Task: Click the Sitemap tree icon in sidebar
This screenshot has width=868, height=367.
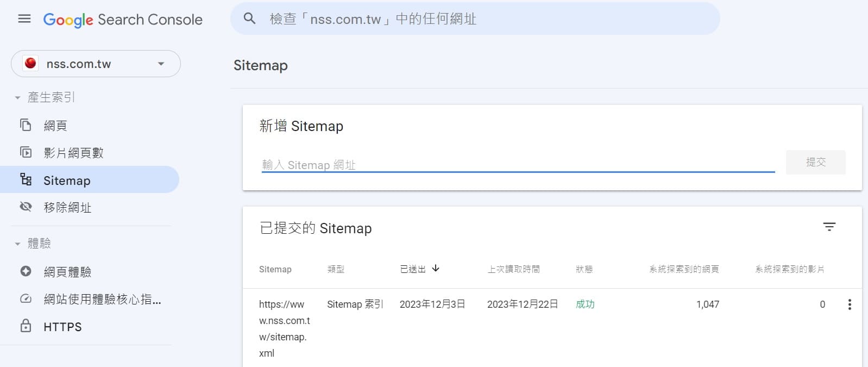Action: pyautogui.click(x=26, y=179)
